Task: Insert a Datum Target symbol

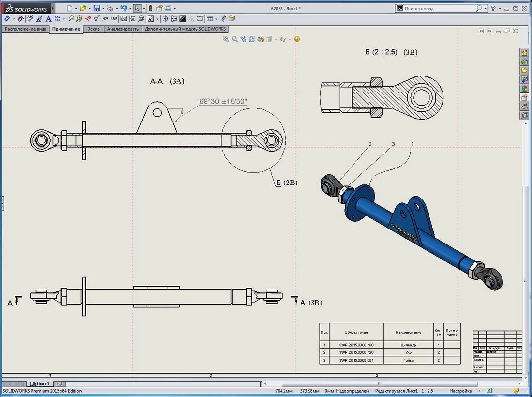Action: tap(141, 19)
